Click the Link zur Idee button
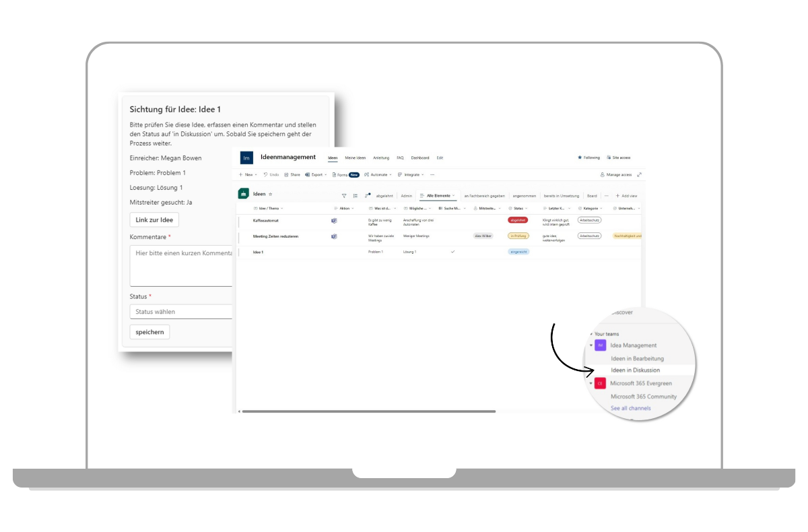Image resolution: width=808 pixels, height=532 pixels. coord(154,220)
